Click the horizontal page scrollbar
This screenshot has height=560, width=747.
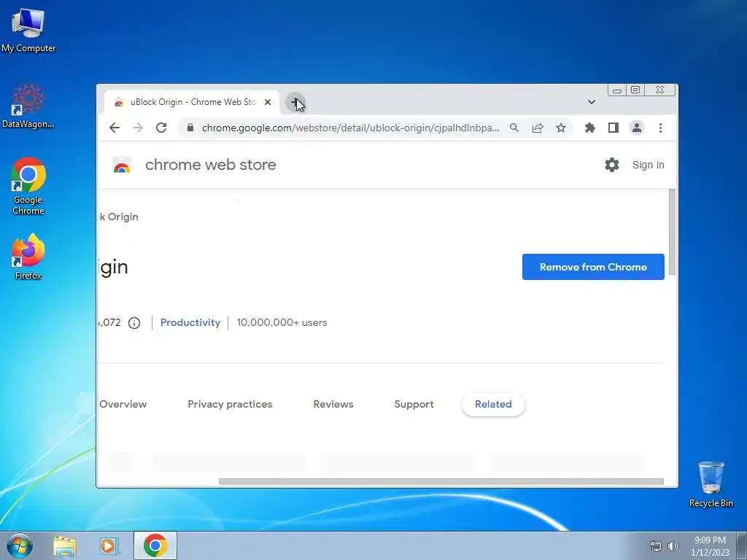click(x=441, y=481)
